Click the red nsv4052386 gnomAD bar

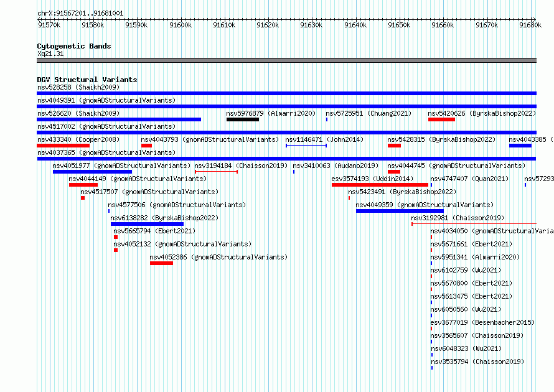161,263
